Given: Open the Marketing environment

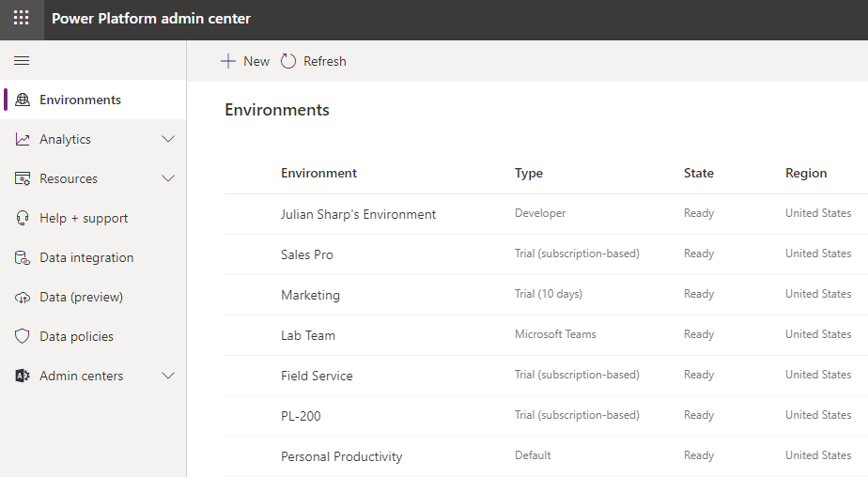Looking at the screenshot, I should tap(310, 295).
